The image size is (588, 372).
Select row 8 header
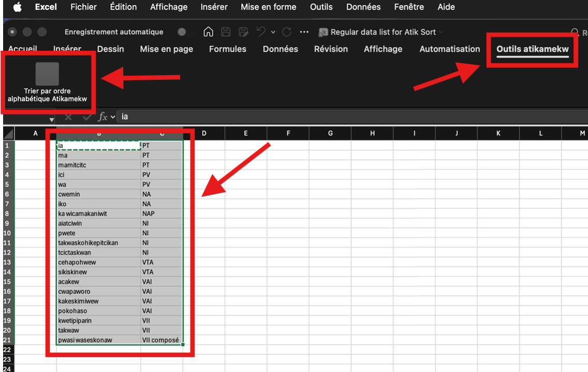pyautogui.click(x=7, y=213)
